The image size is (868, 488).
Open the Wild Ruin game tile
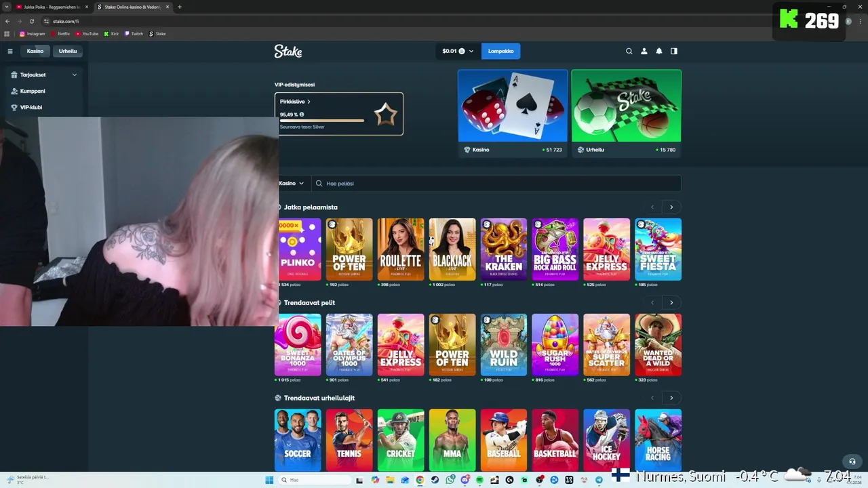point(504,345)
